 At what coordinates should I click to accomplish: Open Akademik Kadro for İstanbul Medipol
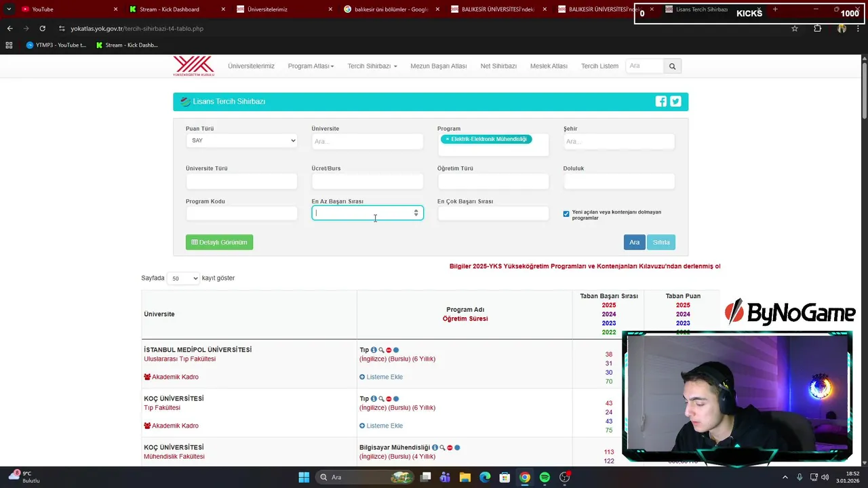click(x=171, y=377)
